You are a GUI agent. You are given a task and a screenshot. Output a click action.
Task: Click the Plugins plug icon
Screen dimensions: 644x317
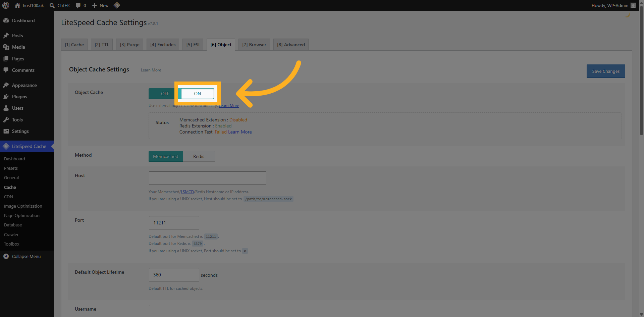coord(6,97)
